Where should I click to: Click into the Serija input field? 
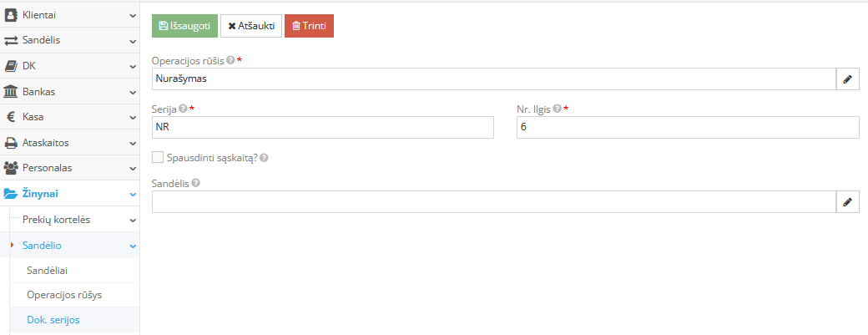(x=323, y=127)
